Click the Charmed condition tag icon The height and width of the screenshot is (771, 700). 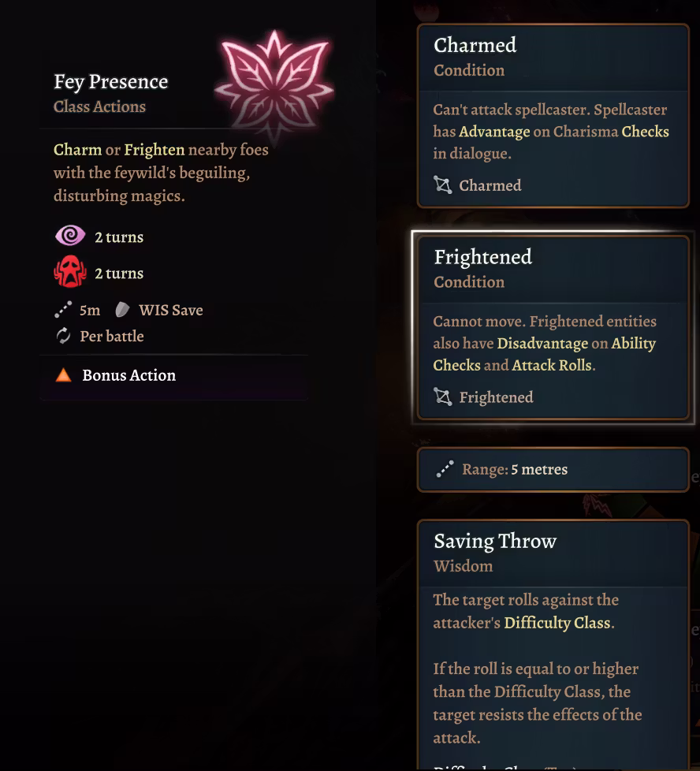click(444, 185)
